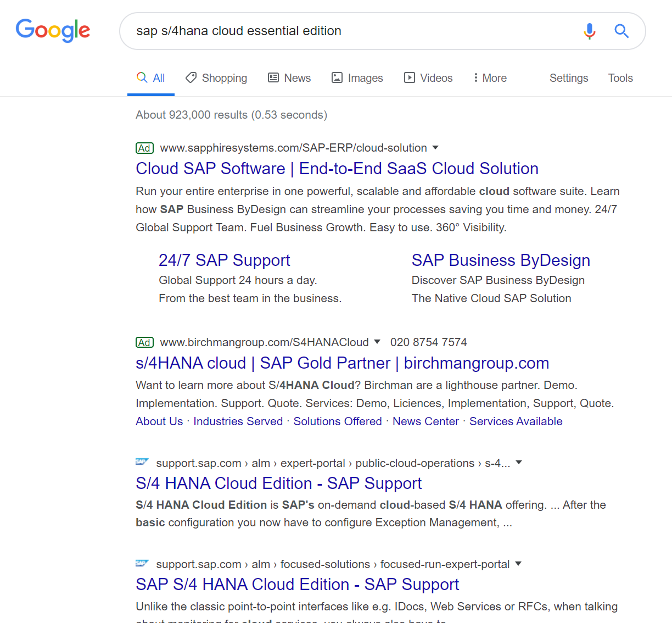
Task: Click the support.sap.com focused-solutions breadcrumb
Action: point(333,564)
